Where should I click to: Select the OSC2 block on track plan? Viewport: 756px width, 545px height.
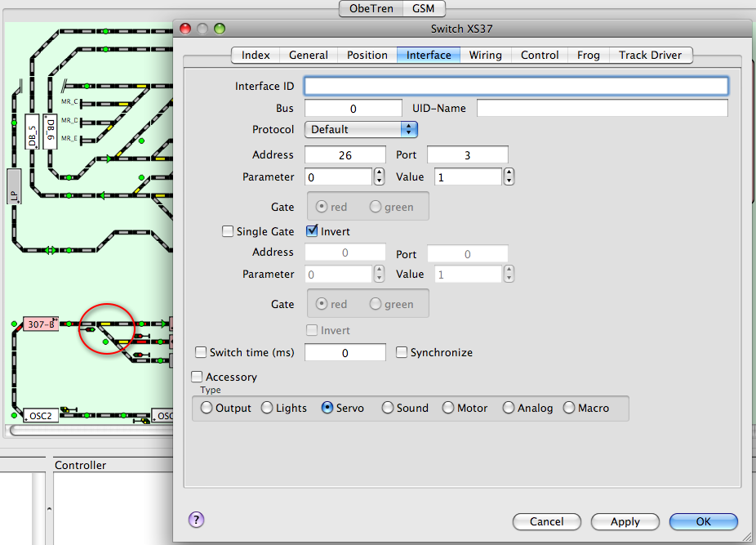(x=41, y=416)
